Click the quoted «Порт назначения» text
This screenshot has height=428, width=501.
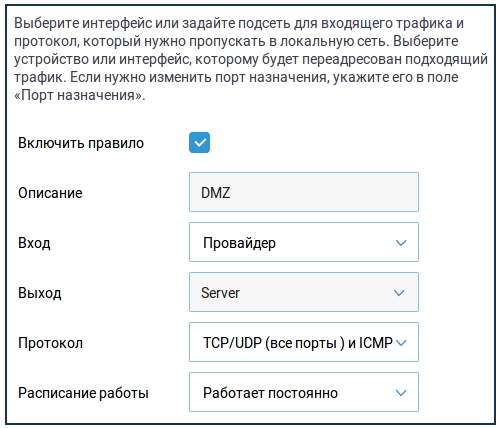78,95
